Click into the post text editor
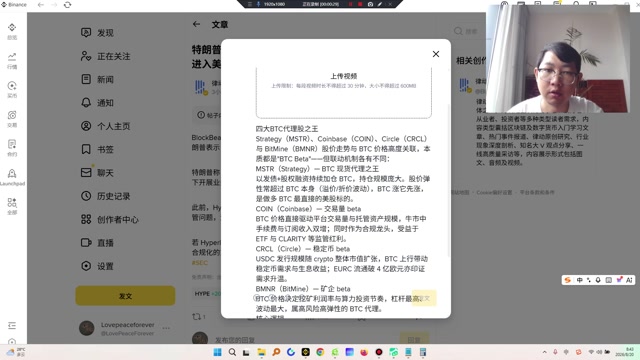Screen dimensions: 640x360 (343, 220)
